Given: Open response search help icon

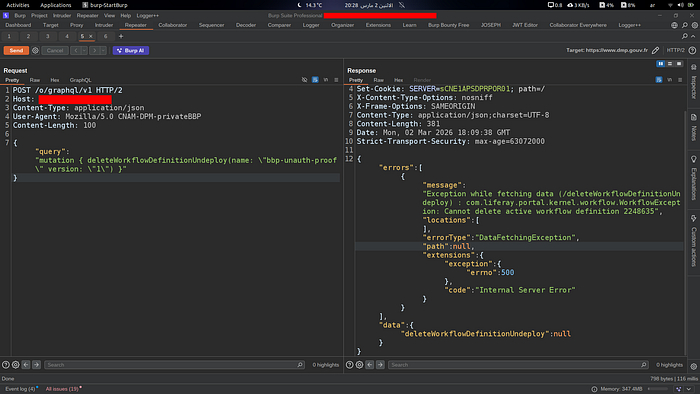Looking at the screenshot, I should point(350,365).
